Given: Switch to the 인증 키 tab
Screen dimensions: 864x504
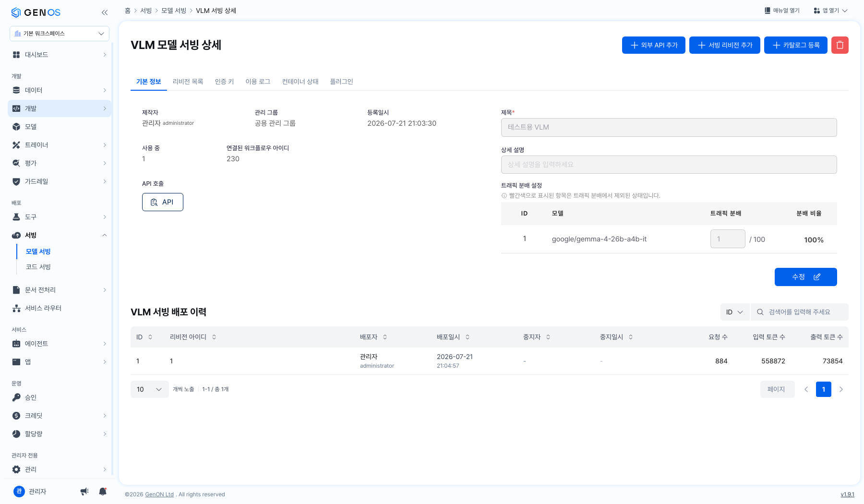Looking at the screenshot, I should click(x=224, y=82).
